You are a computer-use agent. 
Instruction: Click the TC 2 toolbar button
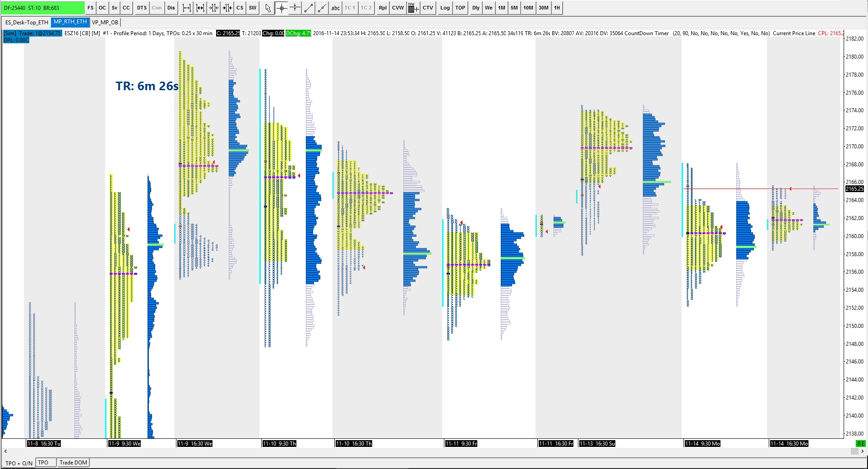[366, 8]
